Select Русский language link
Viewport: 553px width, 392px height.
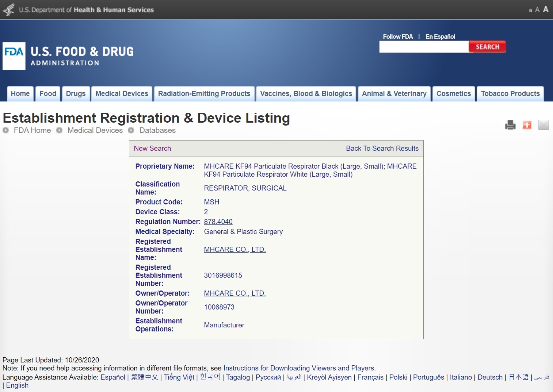(268, 377)
